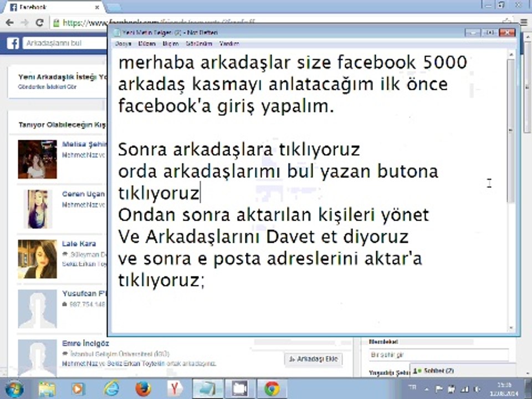Viewport: 532px width, 399px height.
Task: Click Melisa's profile photo thumbnail
Action: click(37, 159)
